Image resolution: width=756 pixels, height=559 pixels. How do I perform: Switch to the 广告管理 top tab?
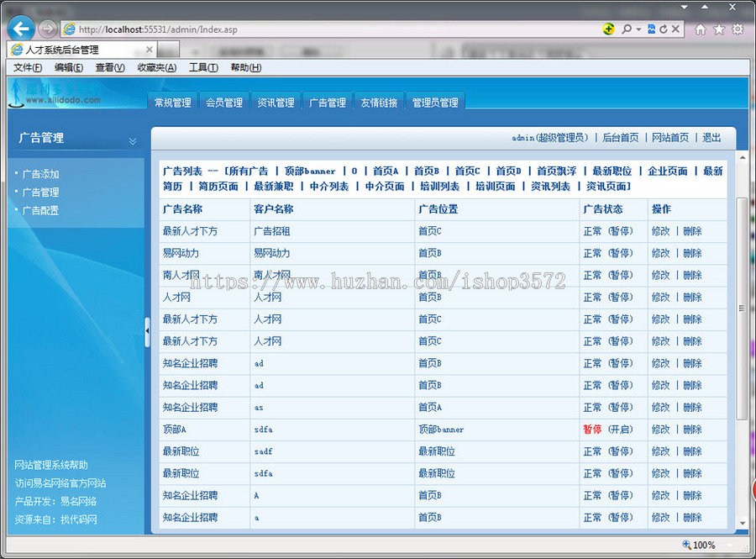(328, 102)
